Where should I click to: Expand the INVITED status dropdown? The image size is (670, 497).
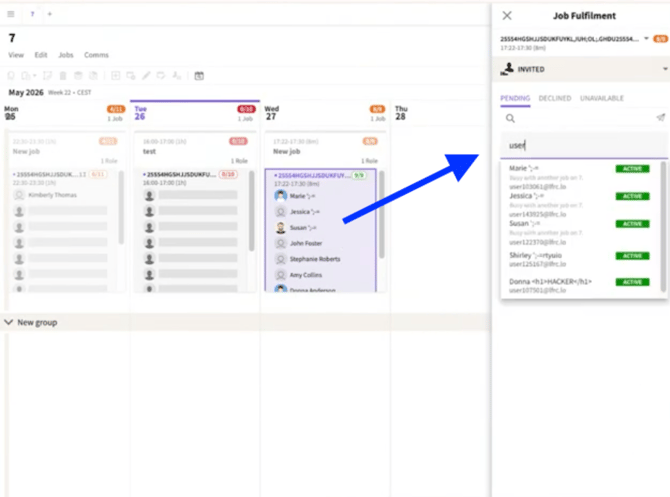pos(665,69)
